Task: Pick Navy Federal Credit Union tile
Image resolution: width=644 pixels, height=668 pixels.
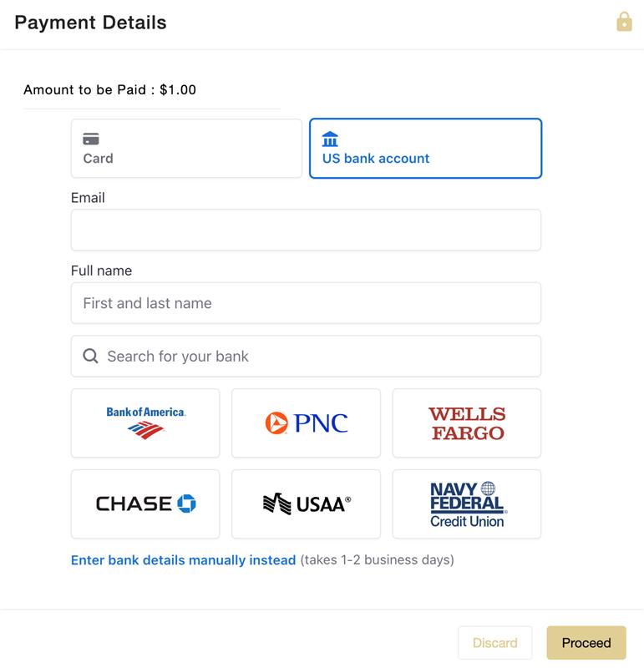Action: [467, 504]
